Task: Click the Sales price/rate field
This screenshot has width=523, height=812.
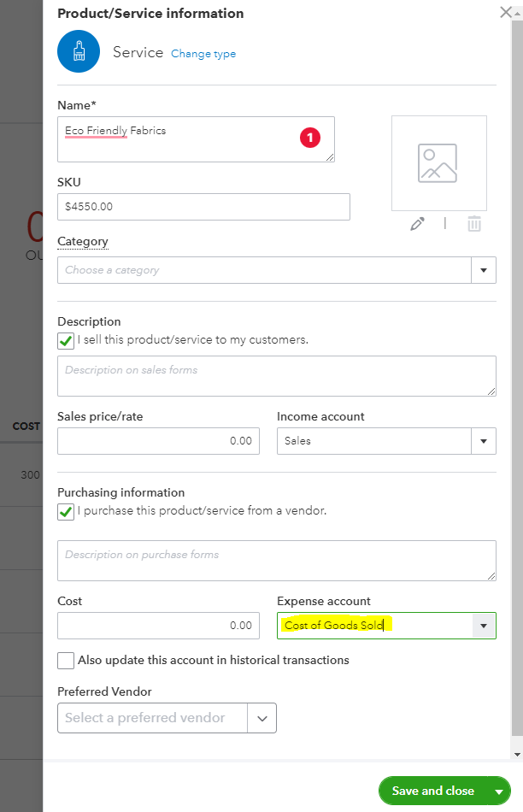Action: tap(158, 441)
